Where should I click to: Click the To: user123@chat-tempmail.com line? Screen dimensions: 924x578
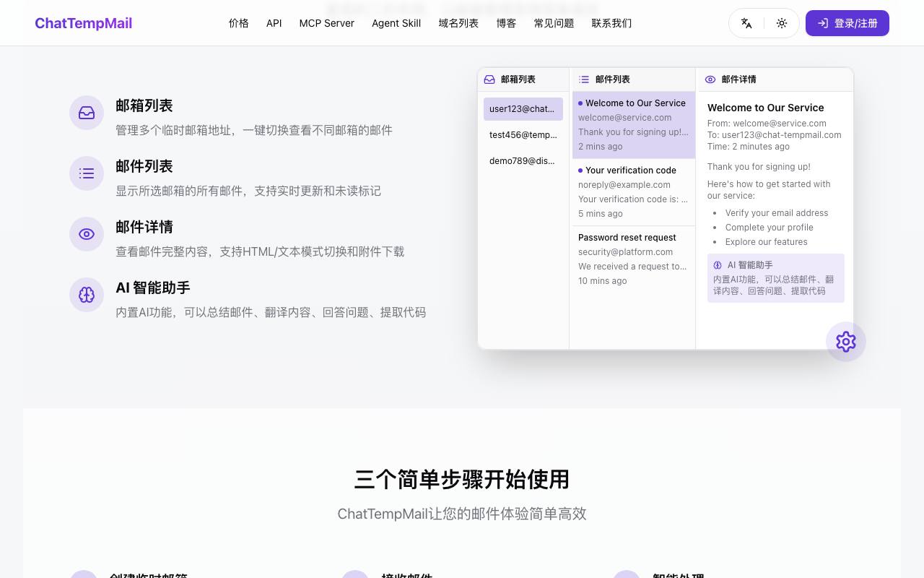(x=775, y=135)
